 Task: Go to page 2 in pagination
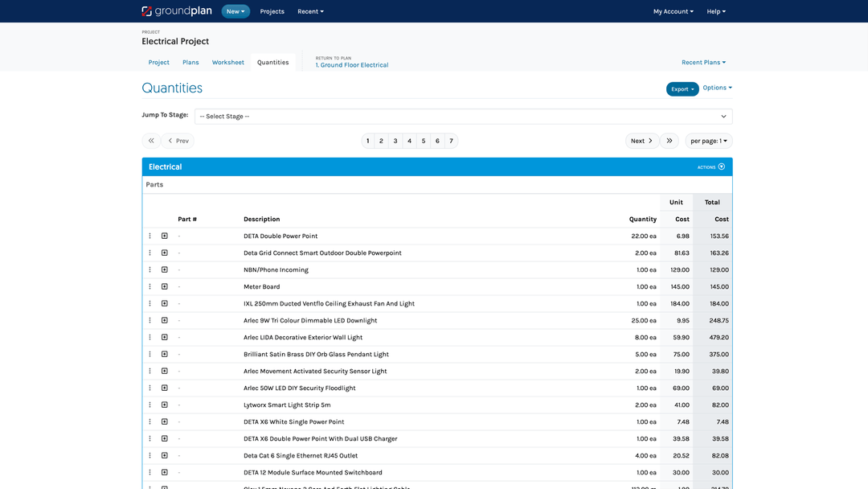click(x=381, y=141)
